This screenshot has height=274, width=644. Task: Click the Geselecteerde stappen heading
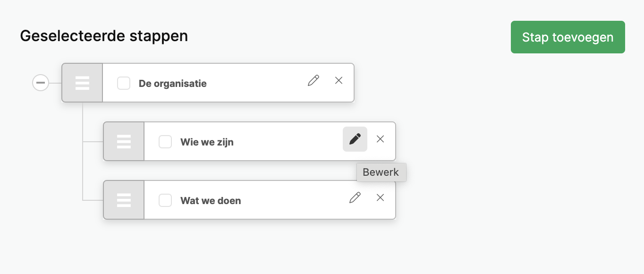tap(104, 36)
